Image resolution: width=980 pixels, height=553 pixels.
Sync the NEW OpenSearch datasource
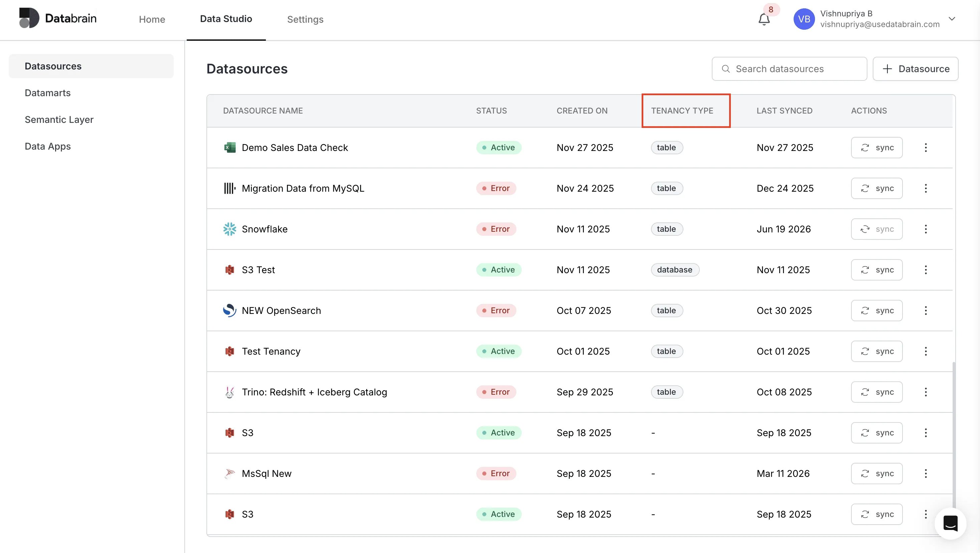[876, 310]
